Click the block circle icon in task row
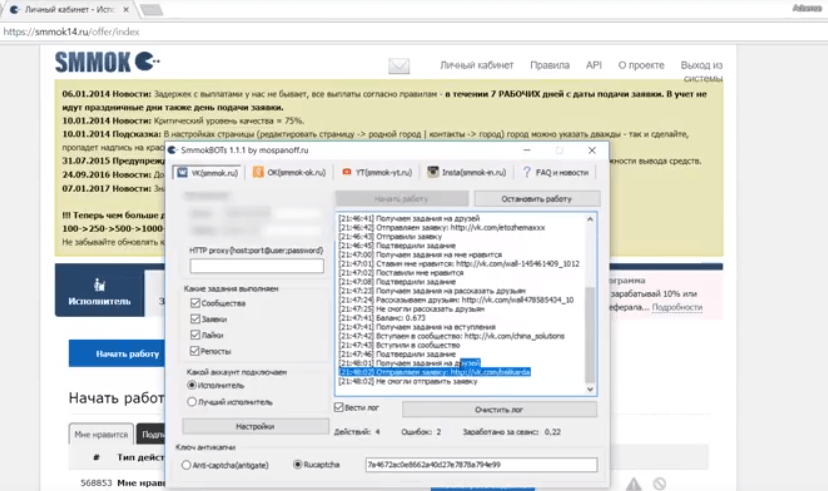 (x=659, y=483)
